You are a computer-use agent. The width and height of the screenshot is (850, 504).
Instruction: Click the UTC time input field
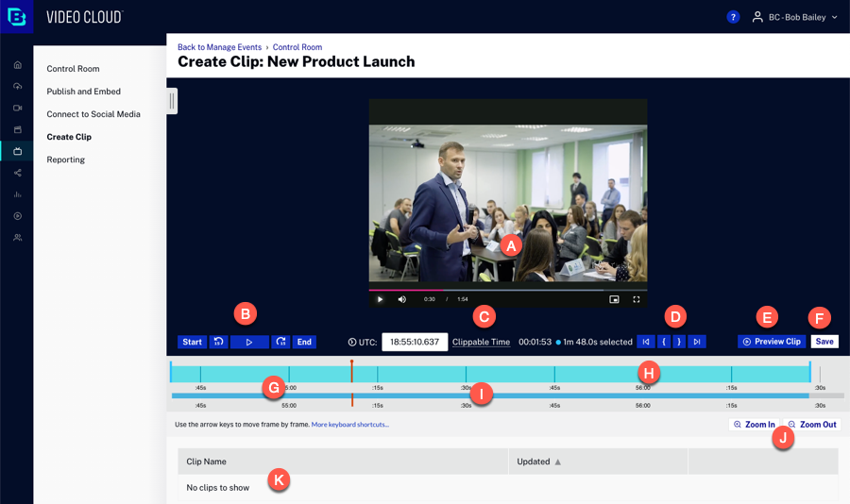click(x=415, y=342)
